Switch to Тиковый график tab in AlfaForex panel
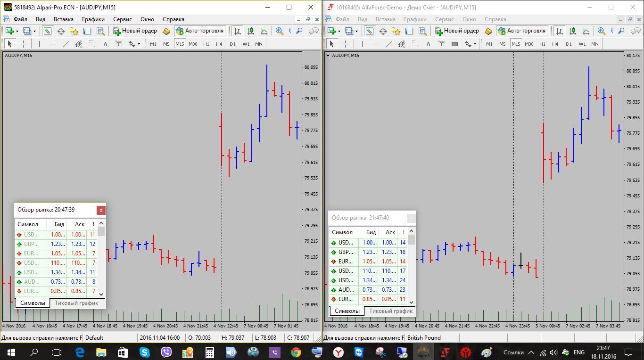 (391, 311)
